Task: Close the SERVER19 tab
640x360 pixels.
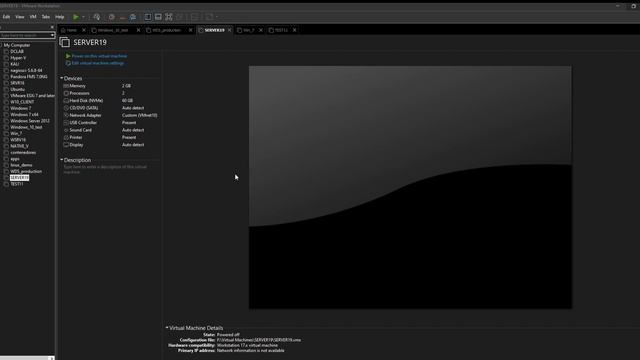Action: tap(229, 30)
